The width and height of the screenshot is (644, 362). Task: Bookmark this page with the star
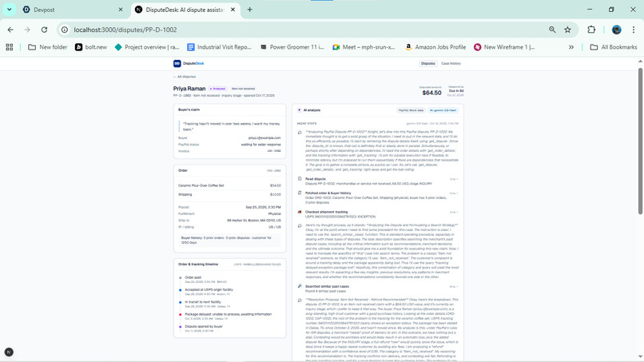[x=567, y=30]
